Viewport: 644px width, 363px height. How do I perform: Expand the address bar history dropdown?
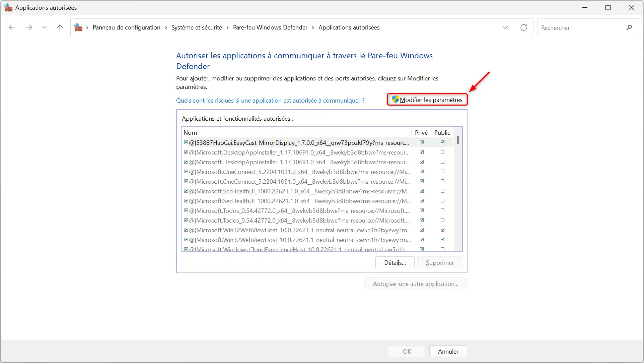pos(505,27)
